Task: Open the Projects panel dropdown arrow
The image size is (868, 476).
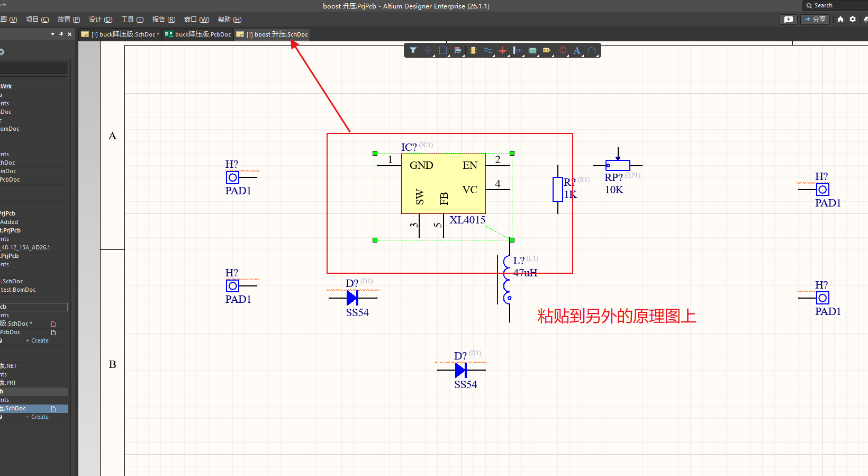Action: click(52, 34)
